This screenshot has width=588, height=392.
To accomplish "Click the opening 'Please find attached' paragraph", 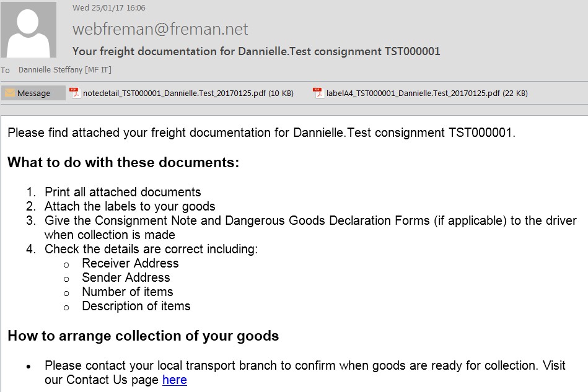I will click(261, 133).
